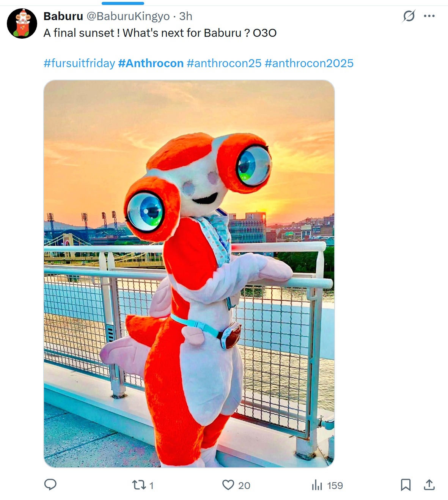
Task: Open the three-dot more options menu
Action: point(429,16)
